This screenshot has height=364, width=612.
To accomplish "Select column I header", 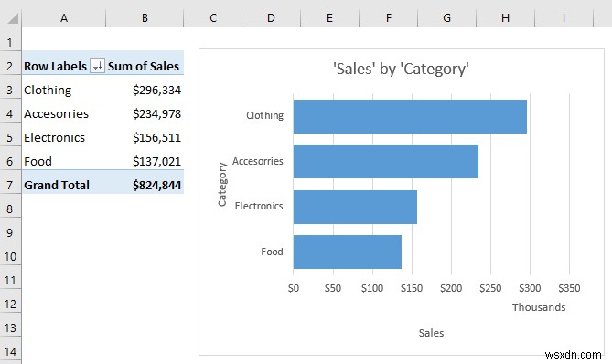I will [564, 18].
